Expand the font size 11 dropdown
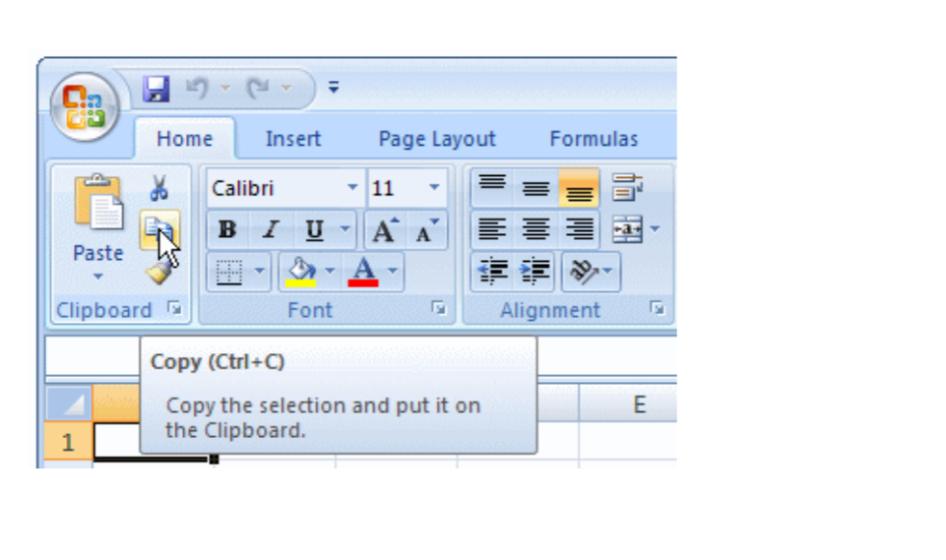 click(x=434, y=188)
